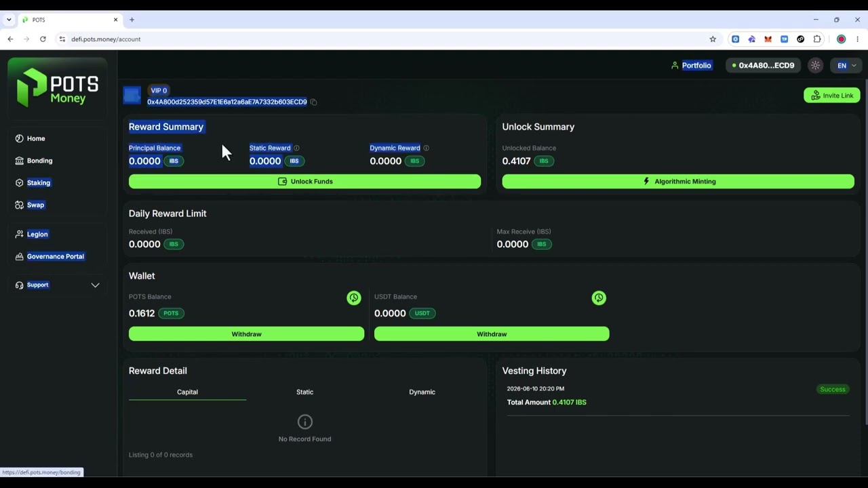Image resolution: width=868 pixels, height=488 pixels.
Task: Reload the page
Action: (43, 39)
